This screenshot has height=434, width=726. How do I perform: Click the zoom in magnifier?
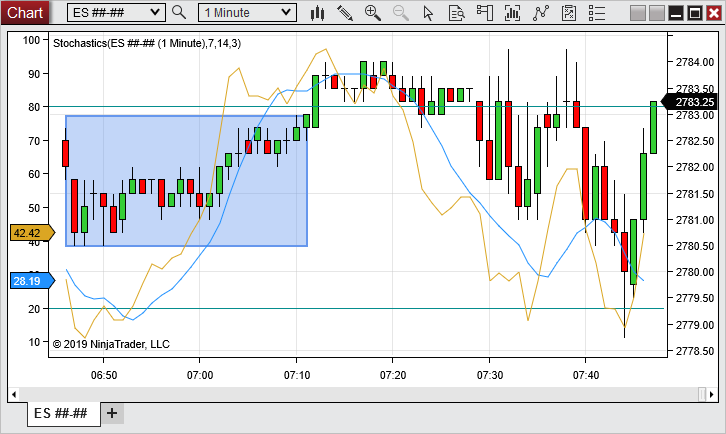pyautogui.click(x=373, y=13)
